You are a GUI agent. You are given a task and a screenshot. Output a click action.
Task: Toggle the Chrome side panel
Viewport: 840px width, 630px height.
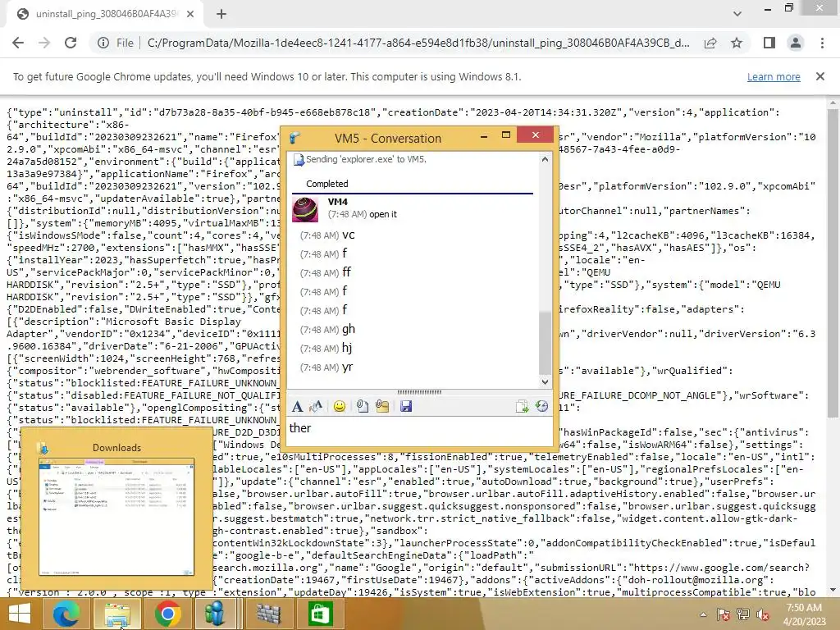coord(769,43)
